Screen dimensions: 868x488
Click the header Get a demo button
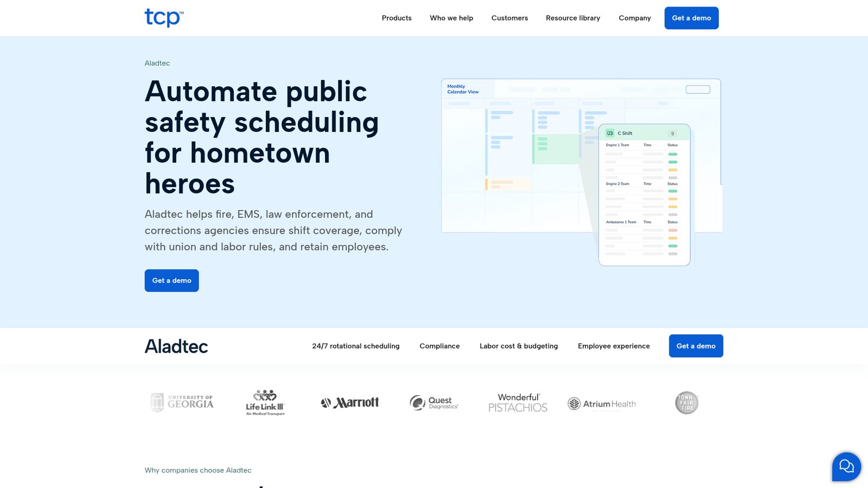click(691, 18)
